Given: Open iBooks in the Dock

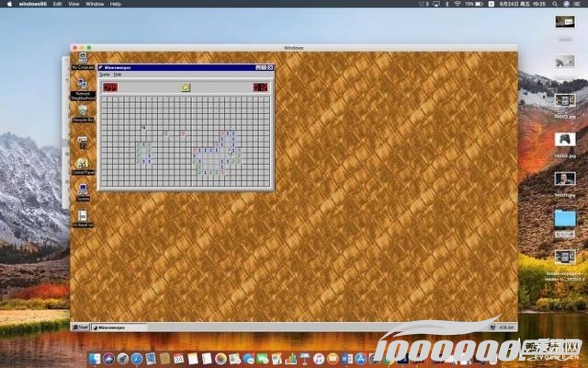Looking at the screenshot, I should pos(333,359).
